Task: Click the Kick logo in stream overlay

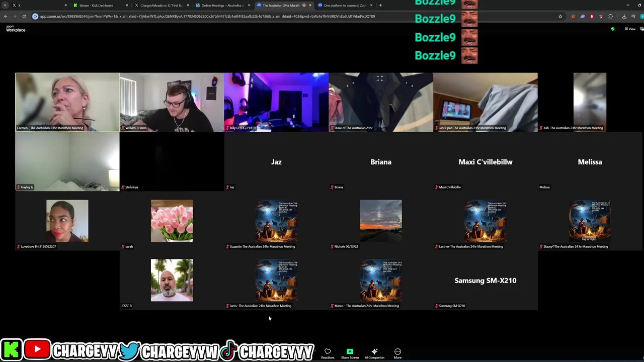Action: (x=11, y=350)
